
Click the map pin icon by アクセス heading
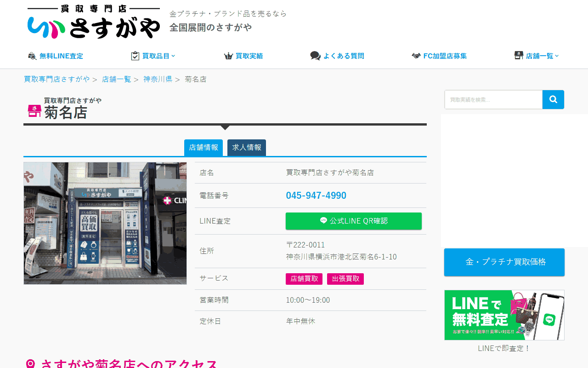(x=30, y=365)
